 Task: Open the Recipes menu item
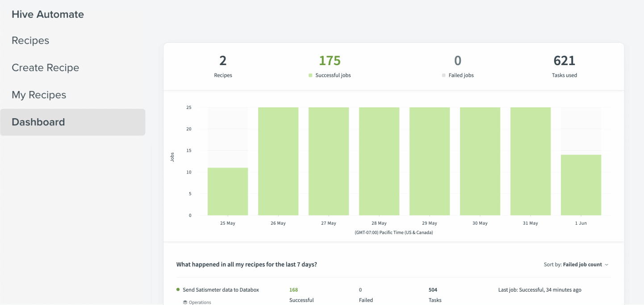pyautogui.click(x=30, y=41)
